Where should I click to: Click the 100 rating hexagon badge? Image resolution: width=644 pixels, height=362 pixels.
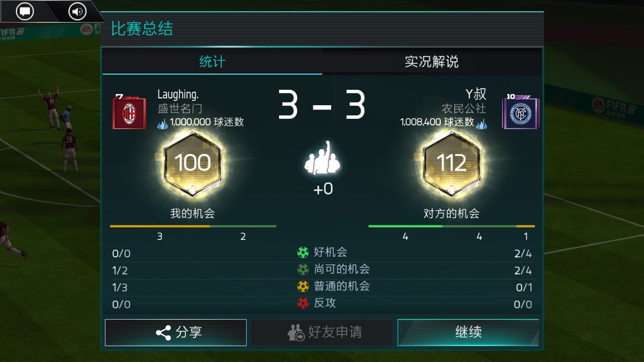tap(193, 163)
